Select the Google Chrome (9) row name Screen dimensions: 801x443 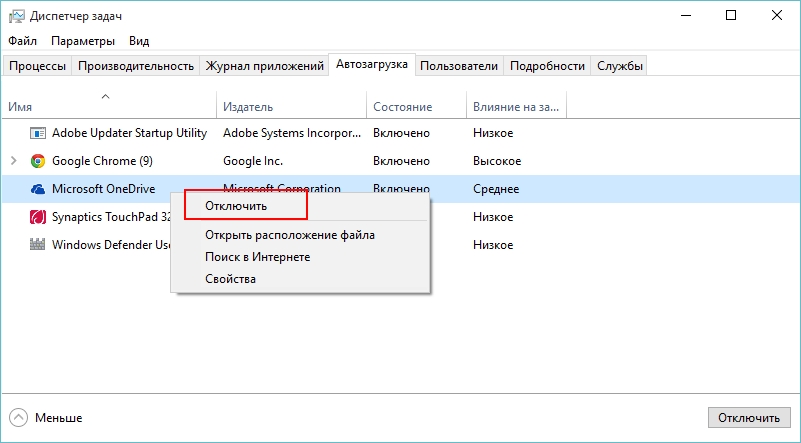102,161
